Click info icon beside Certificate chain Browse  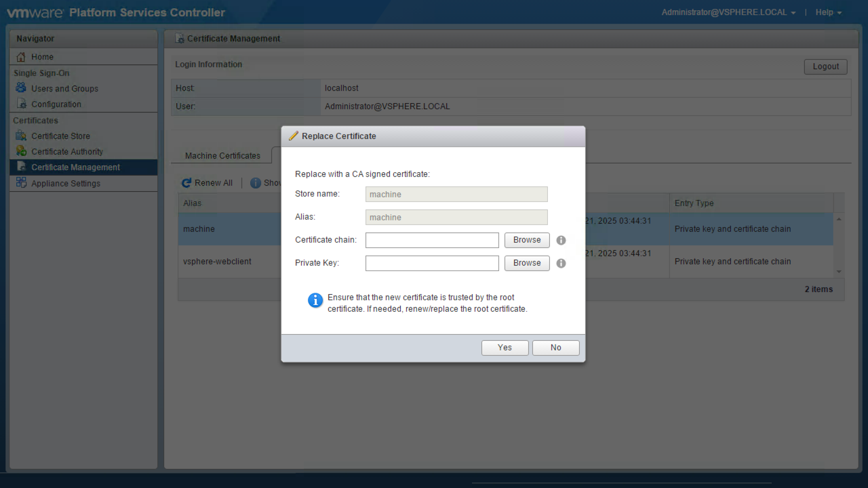(x=561, y=240)
